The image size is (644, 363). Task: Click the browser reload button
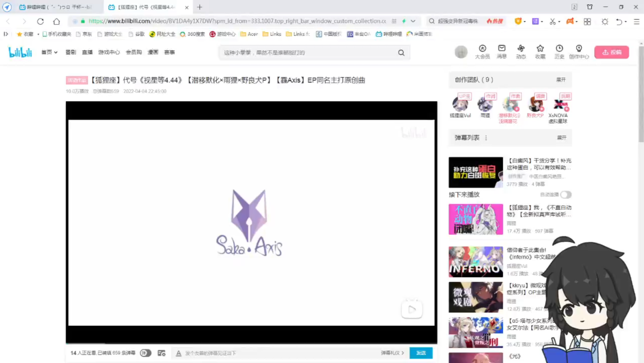pyautogui.click(x=40, y=21)
